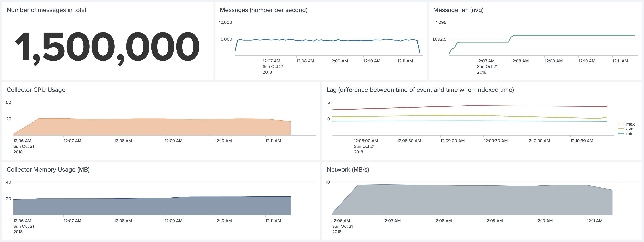Image resolution: width=644 pixels, height=242 pixels.
Task: Click the red max lag line
Action: point(470,106)
